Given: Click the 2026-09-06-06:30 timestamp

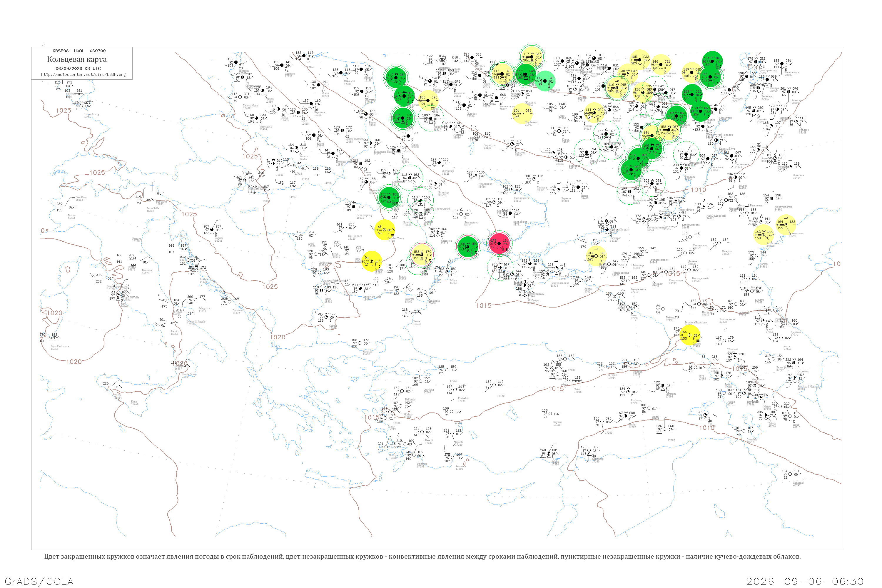Looking at the screenshot, I should point(805,581).
